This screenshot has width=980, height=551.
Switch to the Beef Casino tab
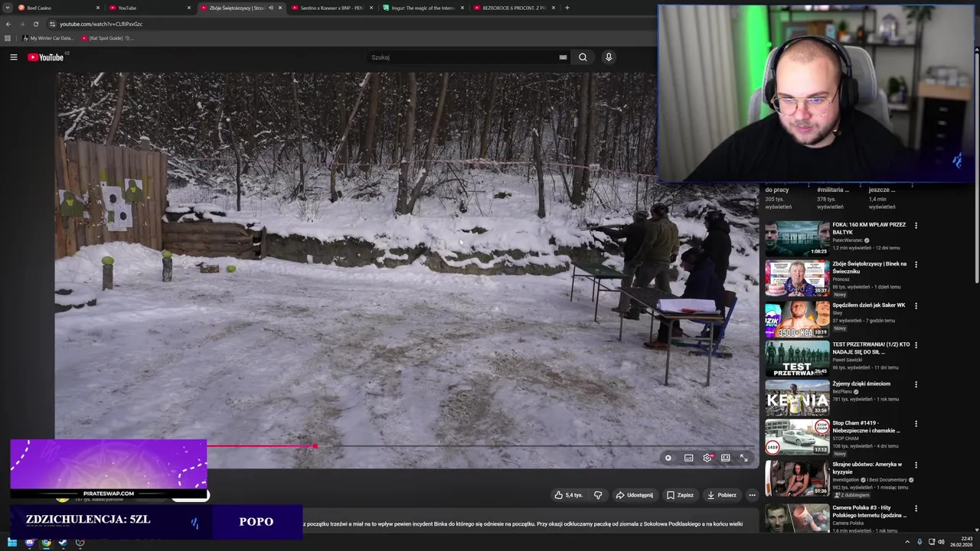point(58,8)
